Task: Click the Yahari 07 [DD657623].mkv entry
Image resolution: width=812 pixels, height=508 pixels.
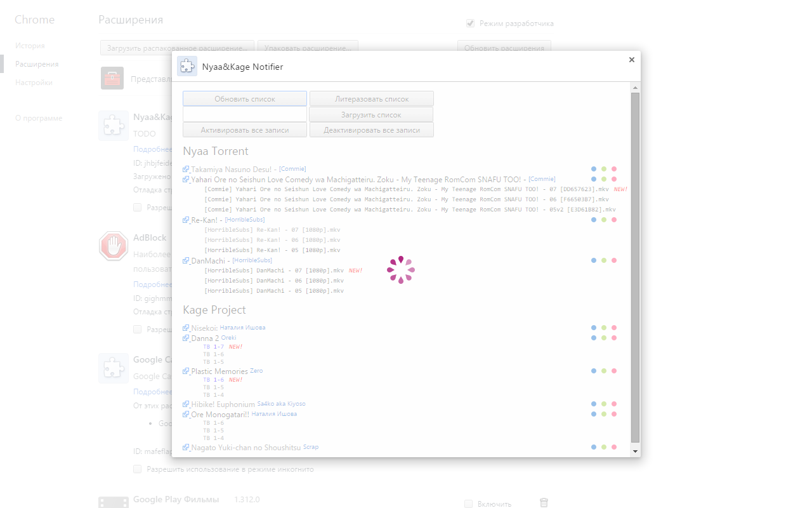Action: tap(407, 189)
